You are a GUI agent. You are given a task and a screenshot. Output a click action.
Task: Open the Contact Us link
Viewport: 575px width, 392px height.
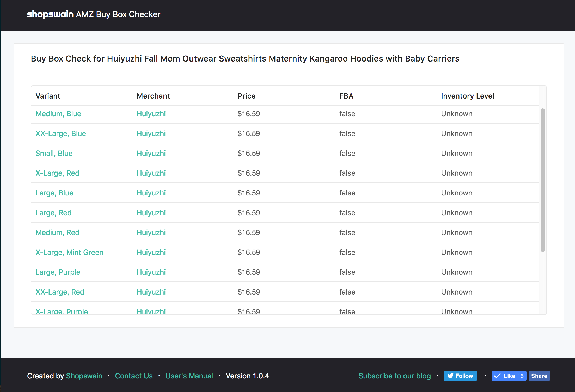pyautogui.click(x=134, y=376)
